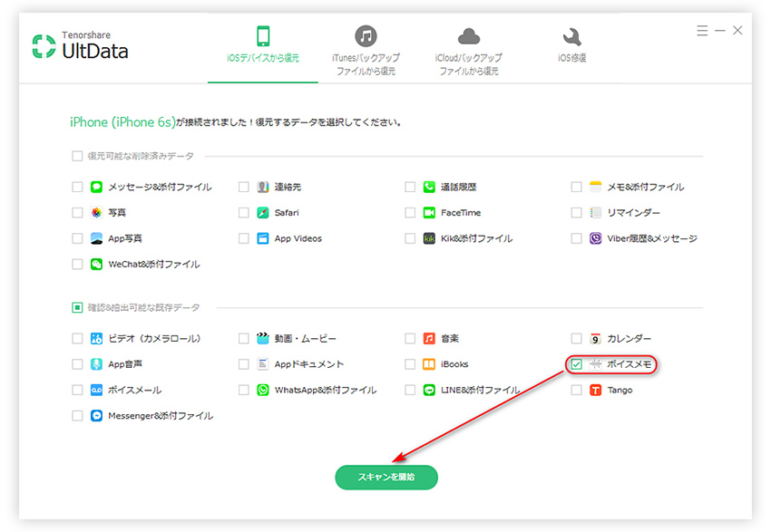The width and height of the screenshot is (771, 532).
Task: Click the メモ&添付ファイル notes icon
Action: (595, 188)
